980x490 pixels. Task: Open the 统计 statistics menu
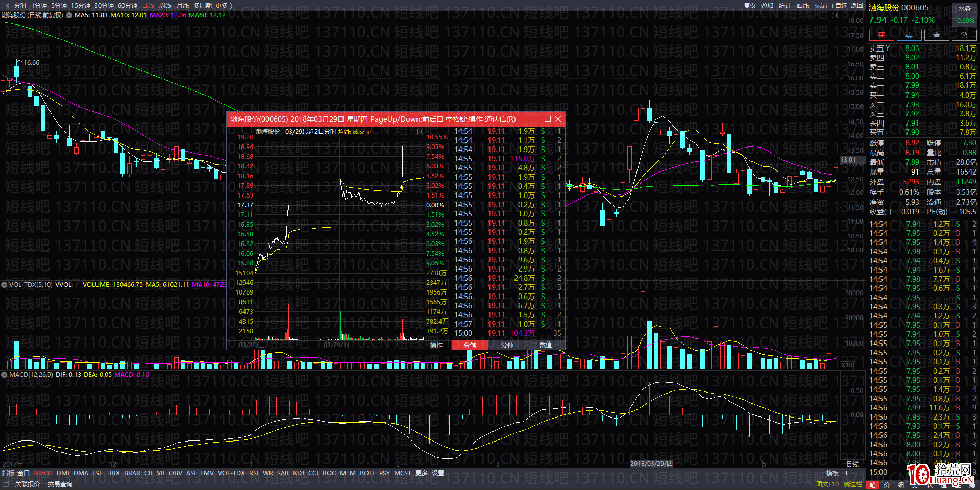pos(785,5)
